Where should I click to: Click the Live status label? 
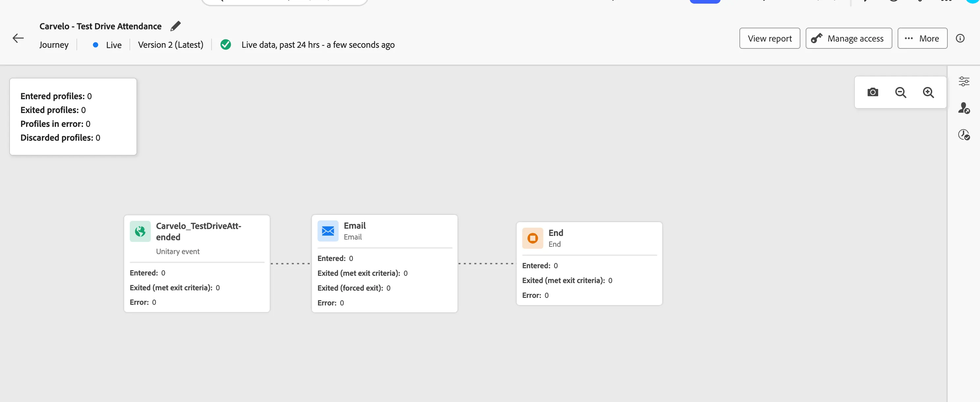coord(114,45)
